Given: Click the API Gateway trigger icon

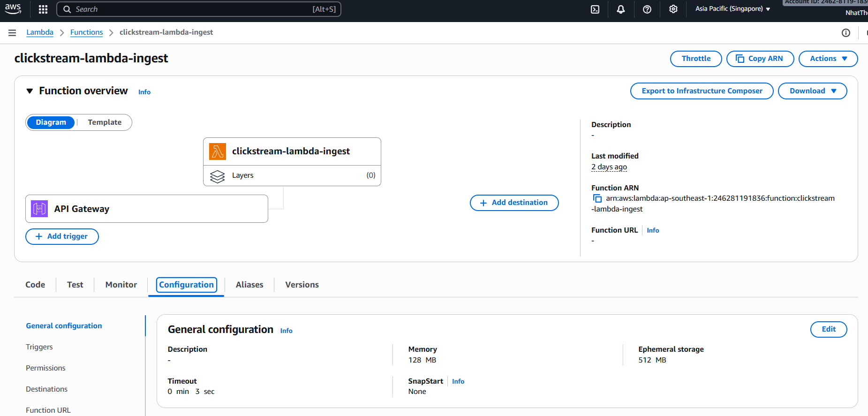Looking at the screenshot, I should click(x=39, y=209).
